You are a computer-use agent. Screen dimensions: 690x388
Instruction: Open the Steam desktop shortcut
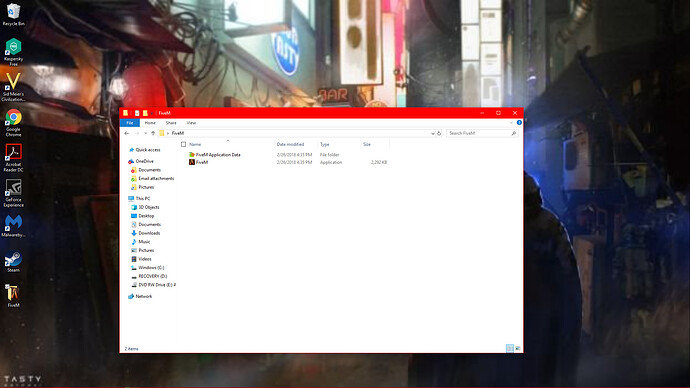pyautogui.click(x=13, y=262)
